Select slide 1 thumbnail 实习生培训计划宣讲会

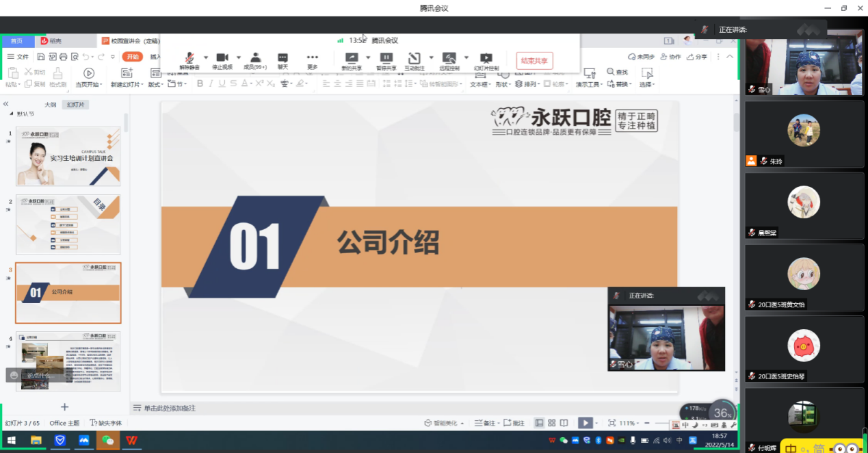click(x=68, y=156)
